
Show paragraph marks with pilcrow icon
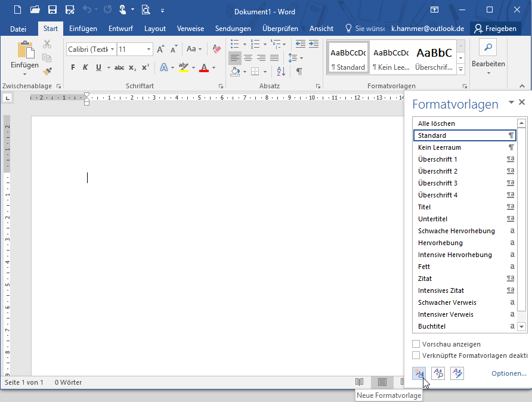click(x=299, y=72)
